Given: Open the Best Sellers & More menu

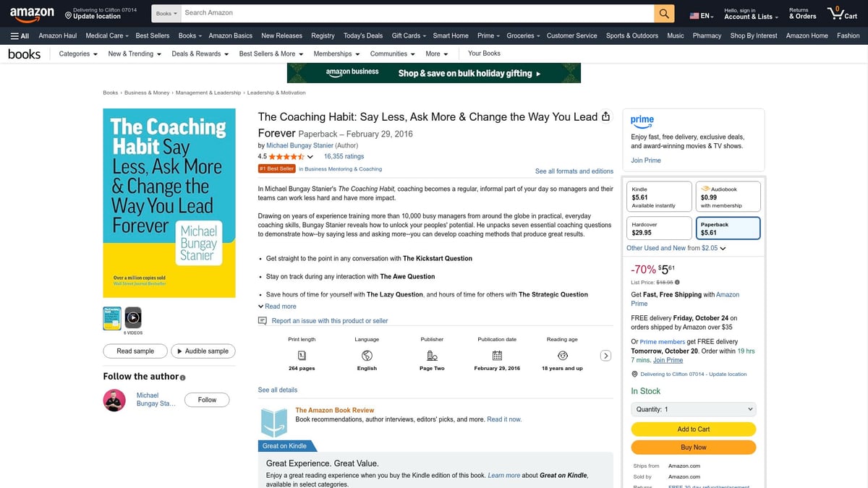Looking at the screenshot, I should point(271,53).
